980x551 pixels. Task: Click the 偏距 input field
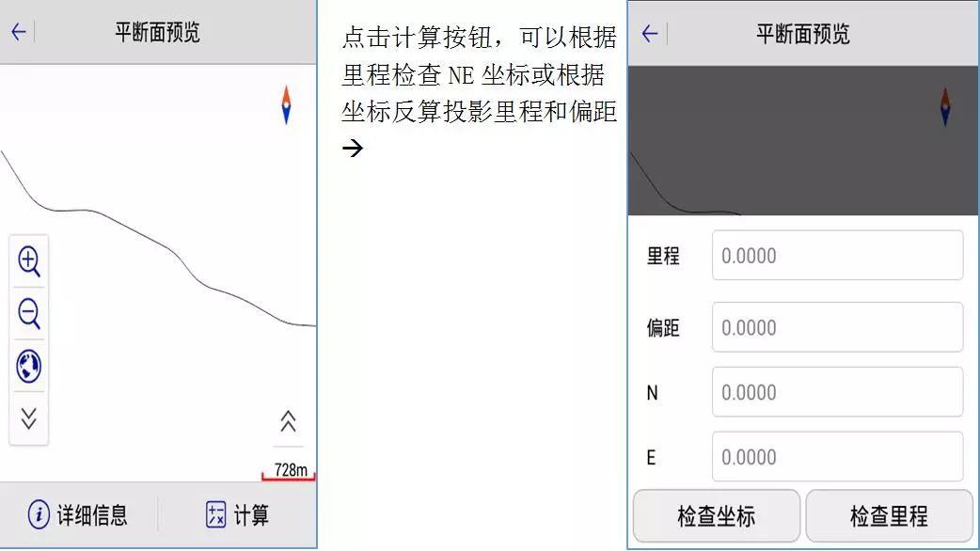pos(836,326)
